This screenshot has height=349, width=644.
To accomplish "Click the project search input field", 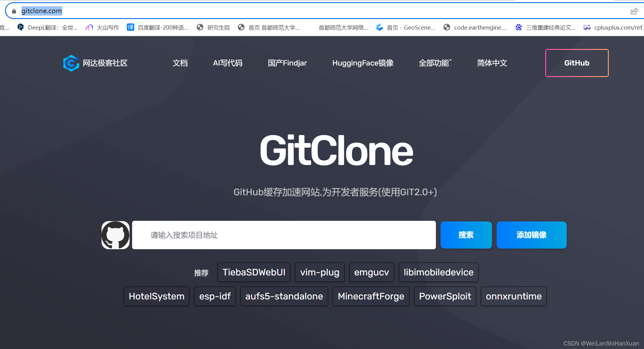I will (x=284, y=235).
